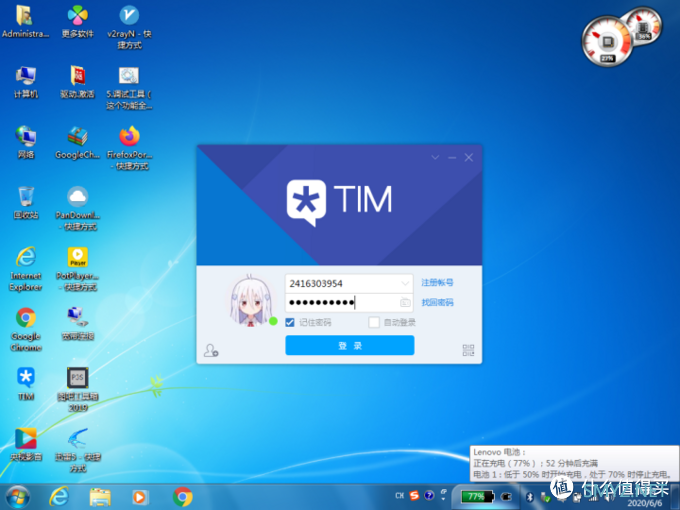Click the 登录 login button
This screenshot has width=680, height=510.
[350, 345]
